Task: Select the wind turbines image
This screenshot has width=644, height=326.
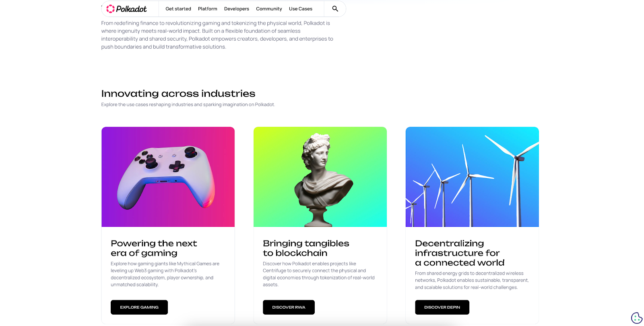Action: coord(472,177)
